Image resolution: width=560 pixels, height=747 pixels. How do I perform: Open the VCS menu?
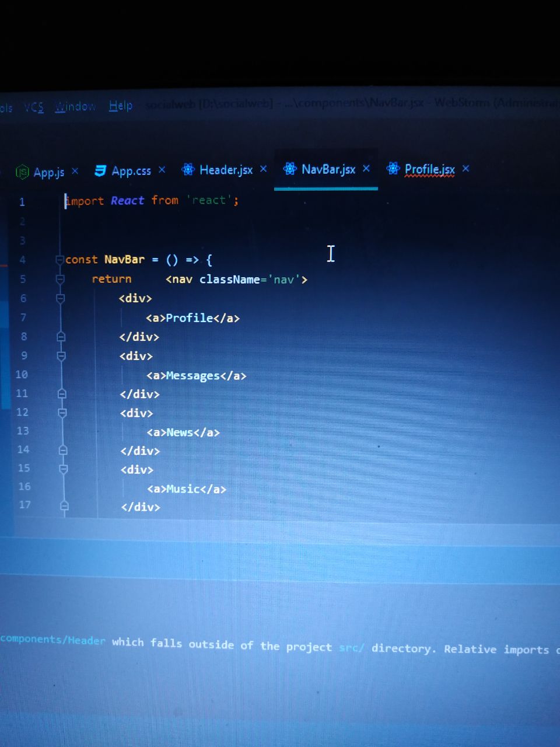(x=34, y=107)
